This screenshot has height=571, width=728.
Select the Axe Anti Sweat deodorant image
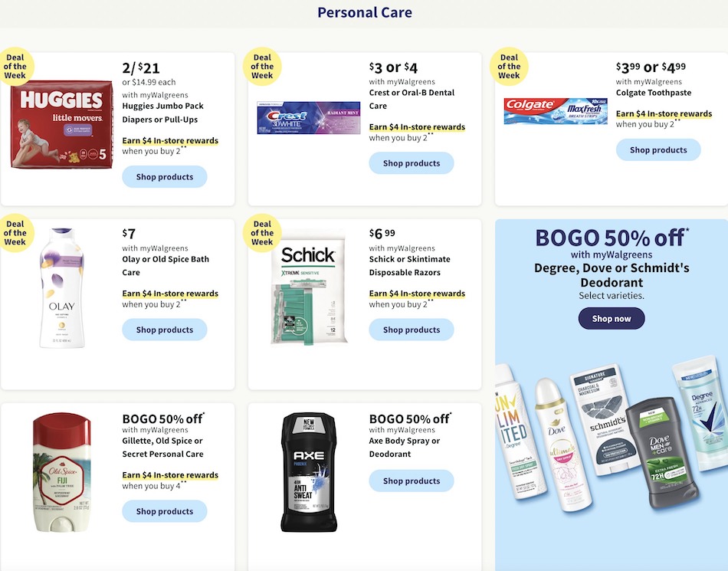coord(309,472)
